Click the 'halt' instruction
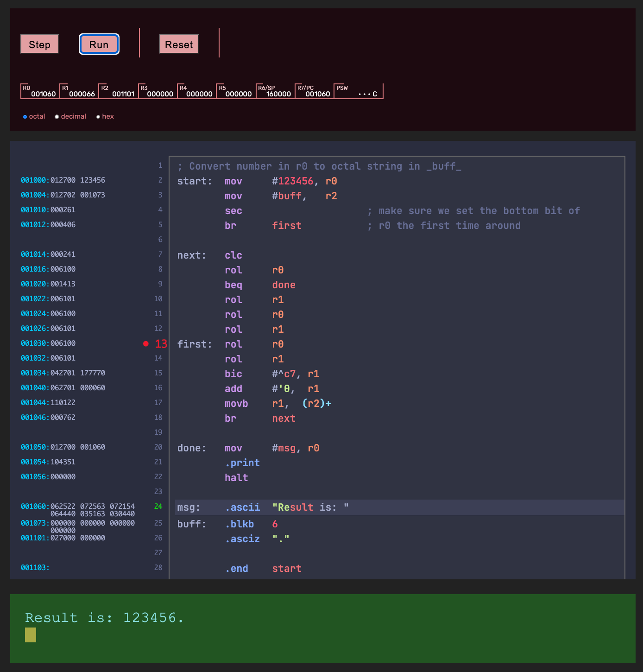This screenshot has height=672, width=643. [236, 478]
